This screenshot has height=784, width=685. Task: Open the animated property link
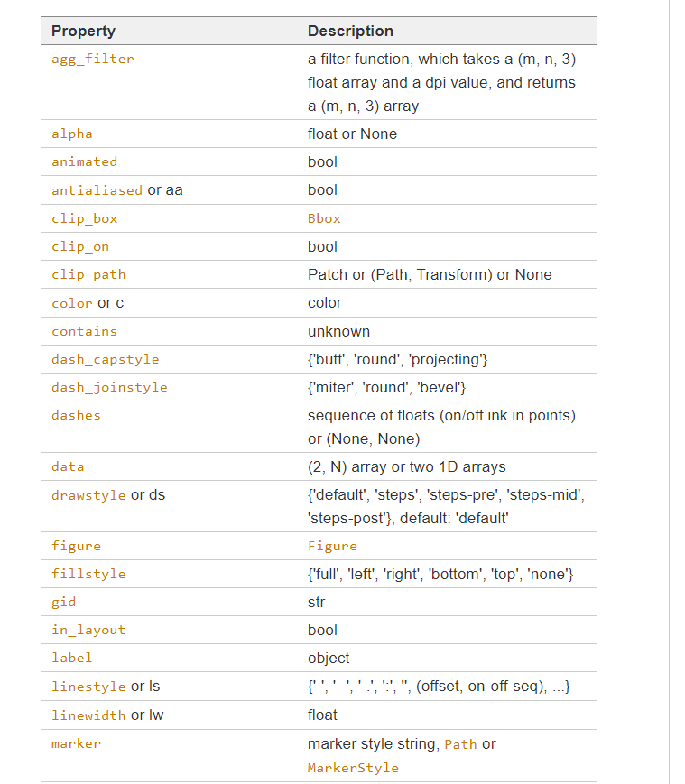[x=84, y=161]
